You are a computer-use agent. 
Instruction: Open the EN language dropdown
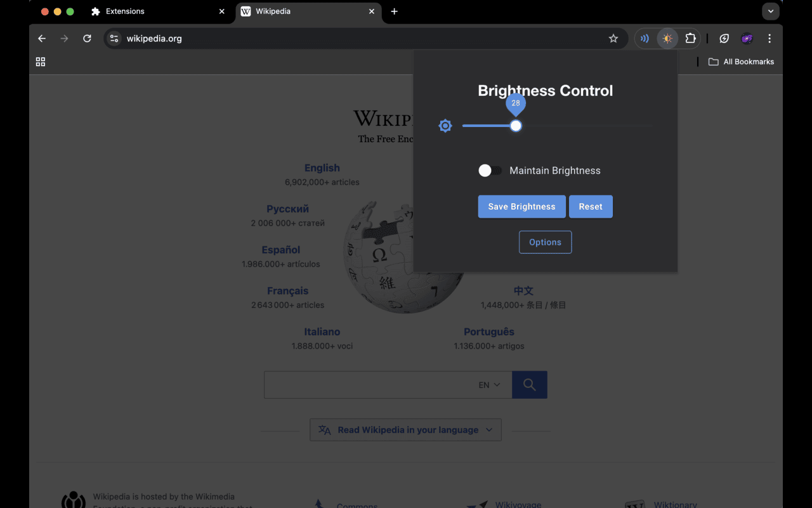[488, 384]
